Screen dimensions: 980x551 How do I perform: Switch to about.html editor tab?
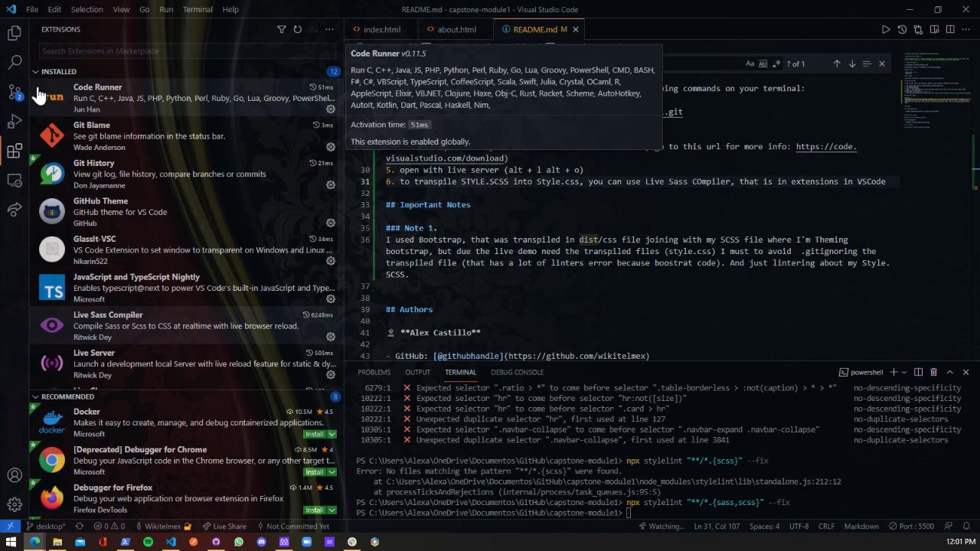pos(456,29)
